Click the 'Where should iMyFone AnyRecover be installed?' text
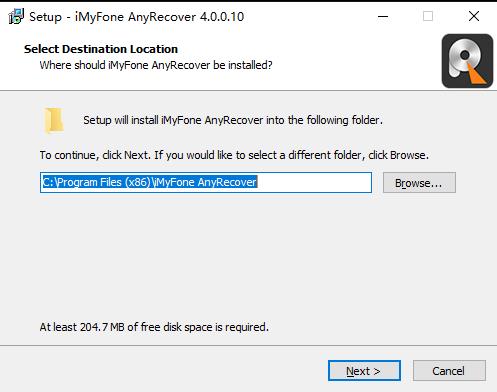This screenshot has width=497, height=392. (156, 65)
